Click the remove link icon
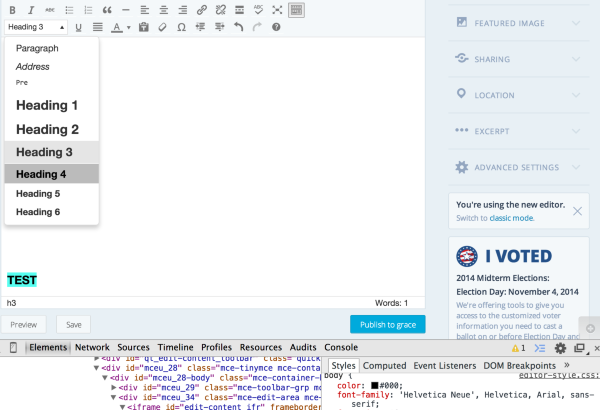This screenshot has width=600, height=410. [x=220, y=10]
